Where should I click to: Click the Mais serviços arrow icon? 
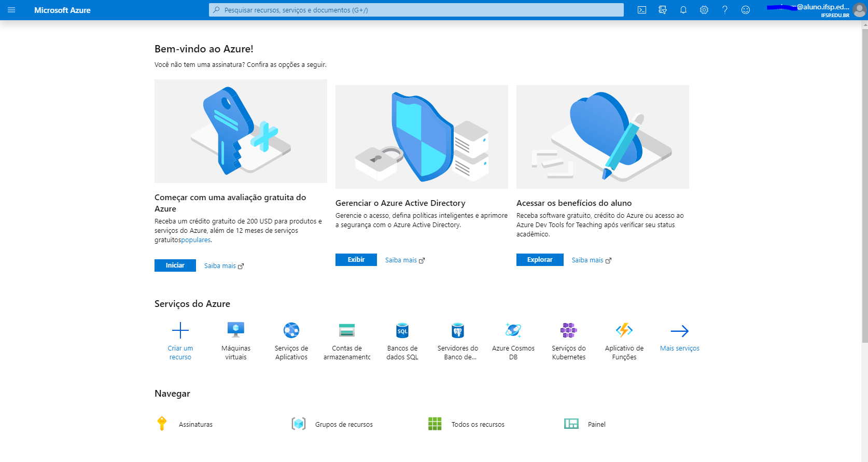pyautogui.click(x=680, y=331)
